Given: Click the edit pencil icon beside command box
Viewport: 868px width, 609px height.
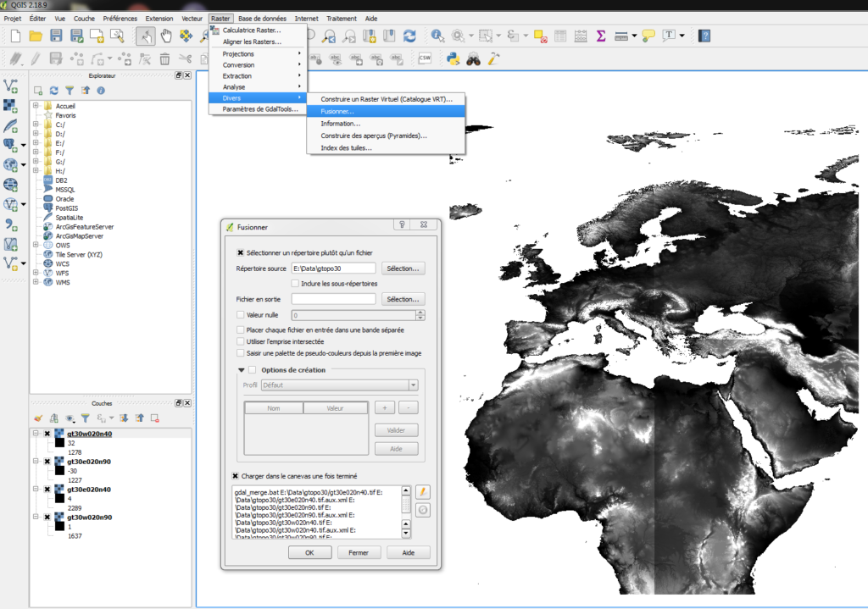Looking at the screenshot, I should (x=423, y=492).
